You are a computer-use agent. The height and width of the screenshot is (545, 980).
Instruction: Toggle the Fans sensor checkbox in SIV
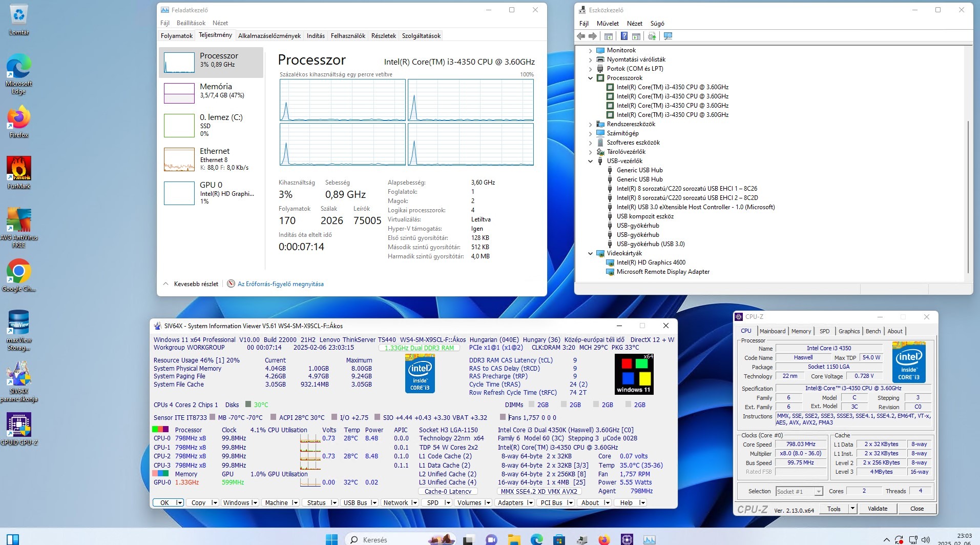point(503,417)
